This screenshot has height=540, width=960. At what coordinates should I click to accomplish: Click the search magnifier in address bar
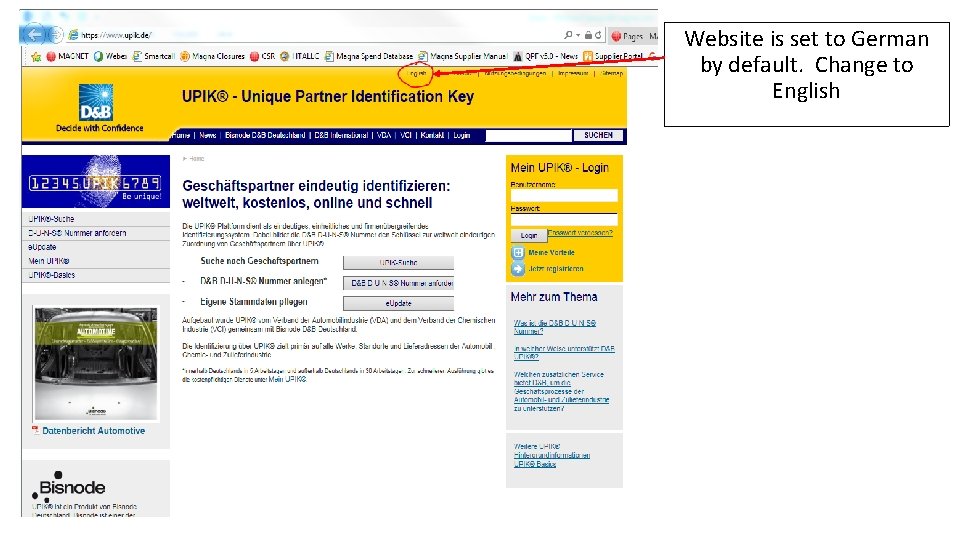568,36
